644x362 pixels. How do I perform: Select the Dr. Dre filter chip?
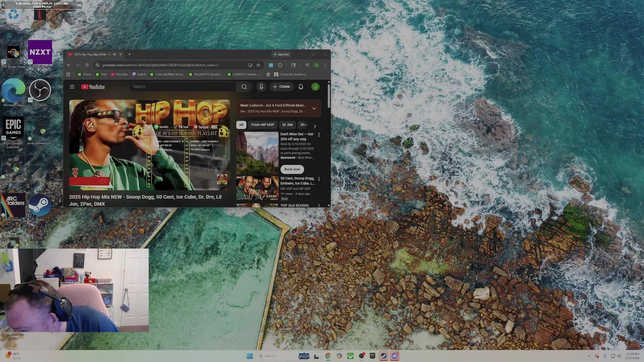click(287, 125)
